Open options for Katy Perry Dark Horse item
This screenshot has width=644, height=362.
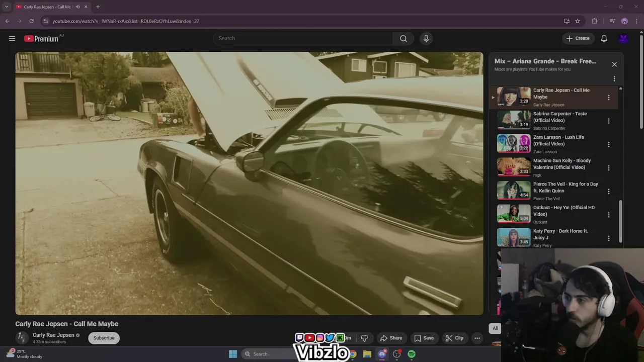608,238
